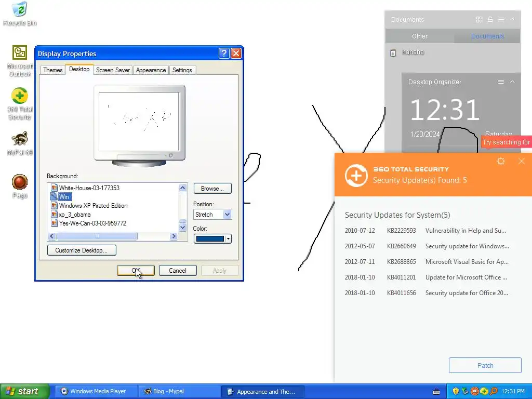532x399 pixels.
Task: Switch to Appearance and Themes taskbar item
Action: coord(262,392)
